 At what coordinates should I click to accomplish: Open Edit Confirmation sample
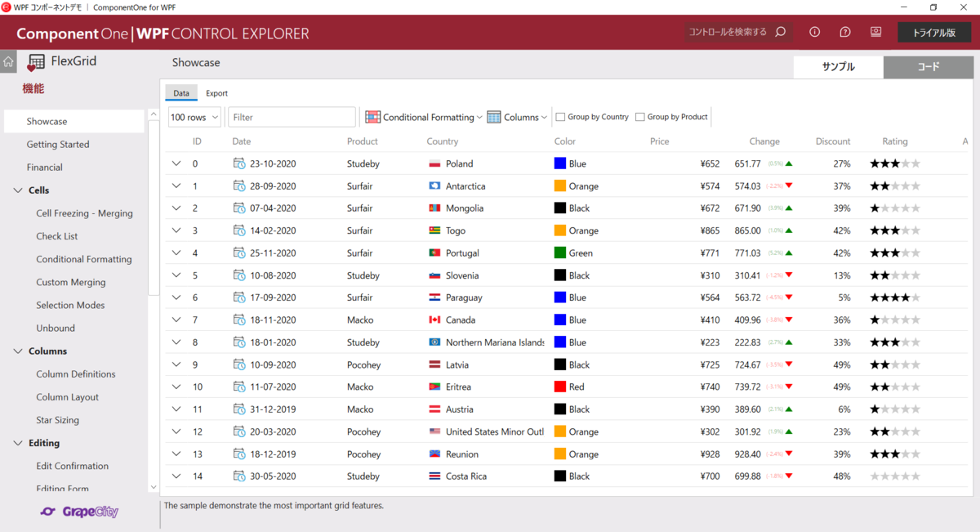pos(72,466)
